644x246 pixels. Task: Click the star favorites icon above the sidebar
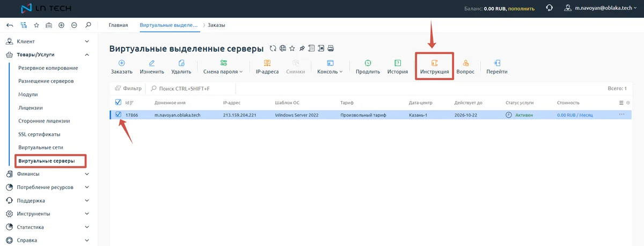click(x=36, y=25)
